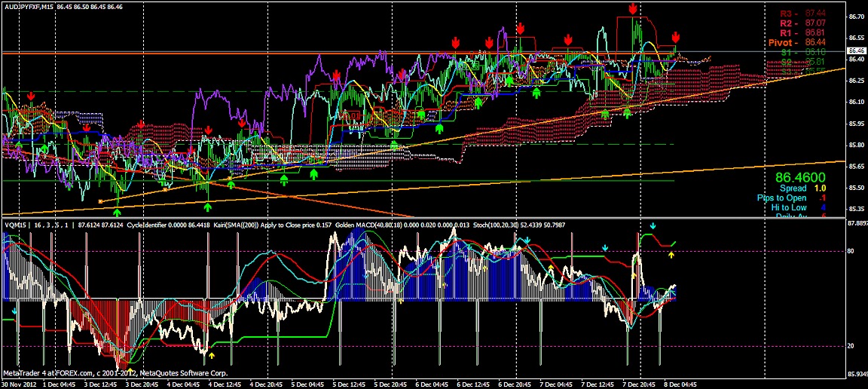Screen dimensions: 868x389
Task: Select the rightmost cyan down arrow in oscillator
Action: [653, 225]
